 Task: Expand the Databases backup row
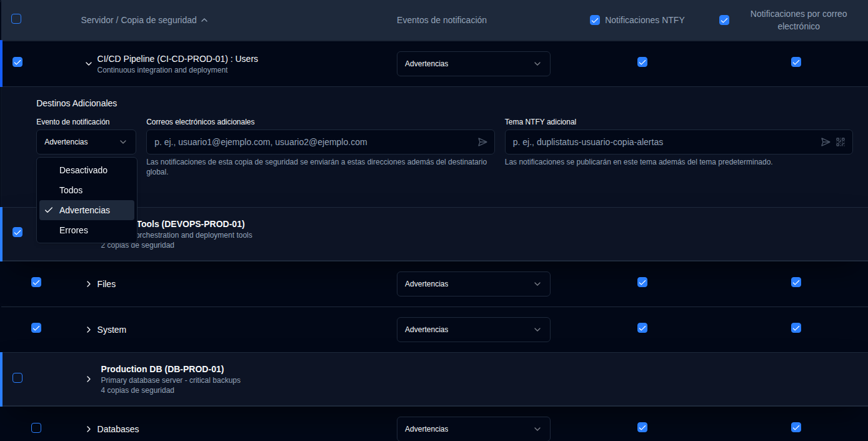[89, 429]
